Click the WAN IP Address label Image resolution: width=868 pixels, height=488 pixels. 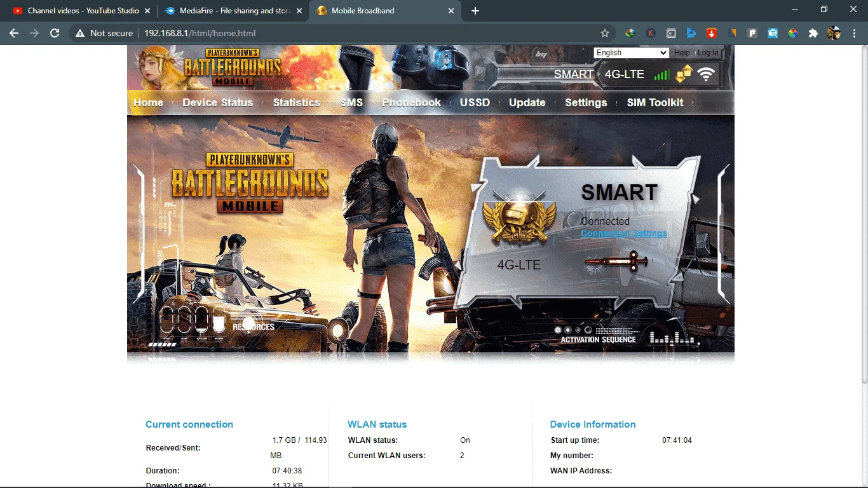tap(581, 471)
